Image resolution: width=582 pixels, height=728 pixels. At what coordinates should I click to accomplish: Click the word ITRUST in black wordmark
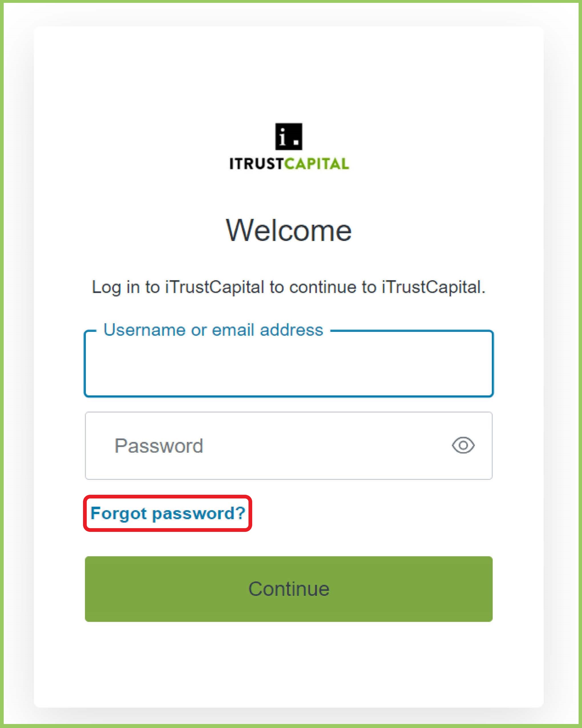point(256,164)
